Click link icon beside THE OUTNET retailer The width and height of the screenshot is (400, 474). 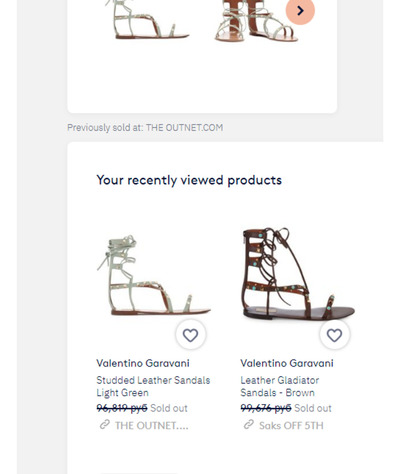point(105,425)
